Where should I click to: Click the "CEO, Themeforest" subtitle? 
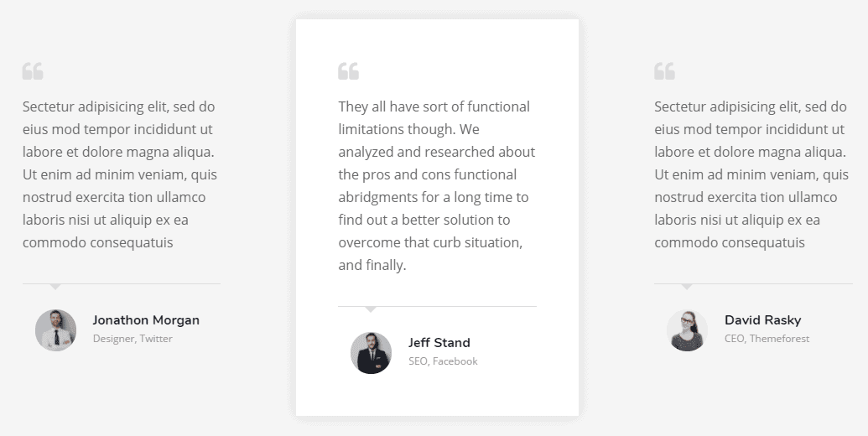point(767,339)
